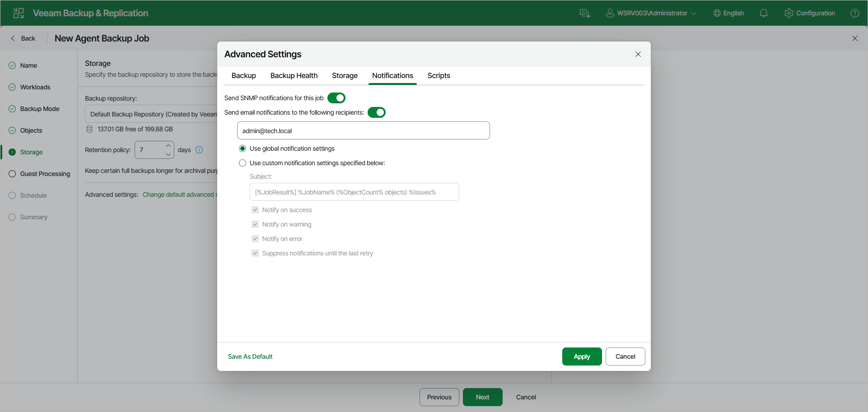Go to the Guest Processing wizard step

click(x=45, y=174)
